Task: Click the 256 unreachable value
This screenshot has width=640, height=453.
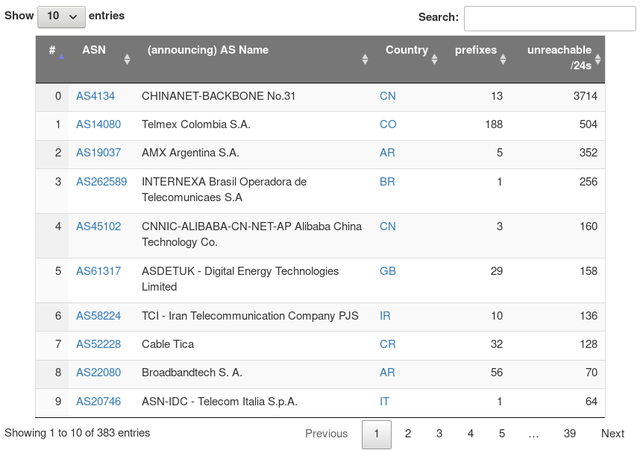Action: pyautogui.click(x=588, y=182)
